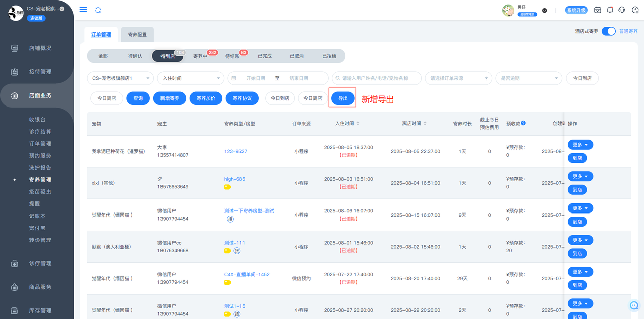Click the user name/phone/pet search field
644x319 pixels.
(x=376, y=78)
